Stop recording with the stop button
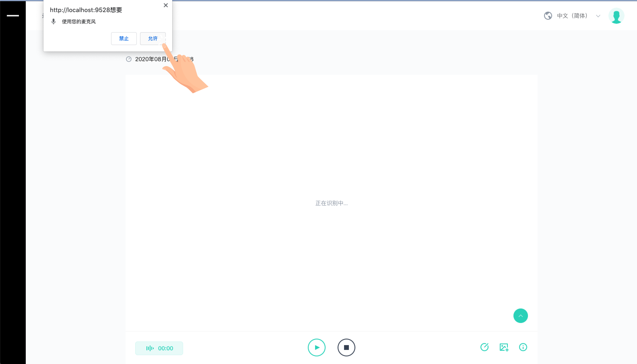The height and width of the screenshot is (364, 637). [x=346, y=348]
